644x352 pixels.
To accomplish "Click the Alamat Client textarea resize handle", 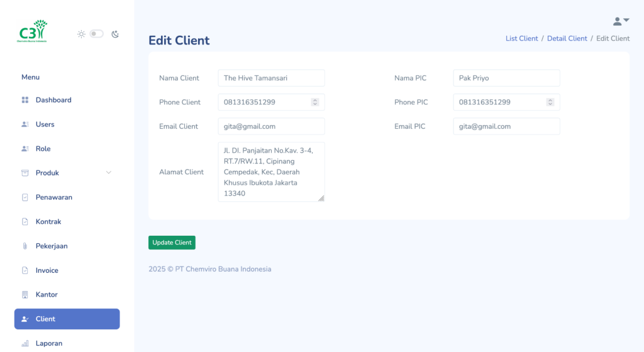I will 321,198.
